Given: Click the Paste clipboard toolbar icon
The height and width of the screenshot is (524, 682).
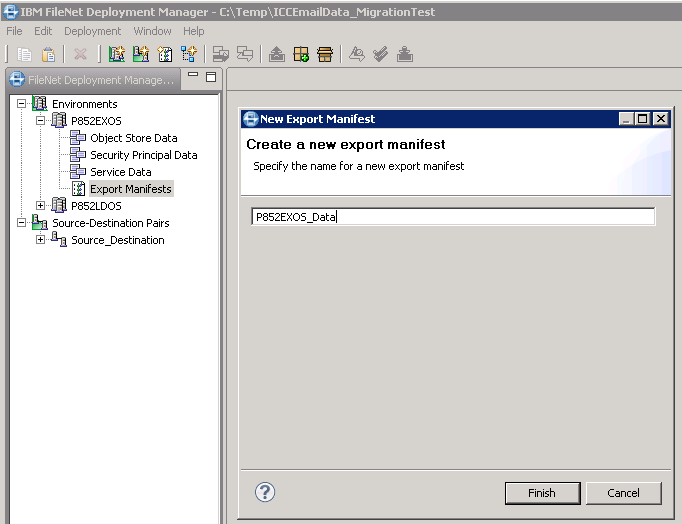Looking at the screenshot, I should [x=48, y=54].
